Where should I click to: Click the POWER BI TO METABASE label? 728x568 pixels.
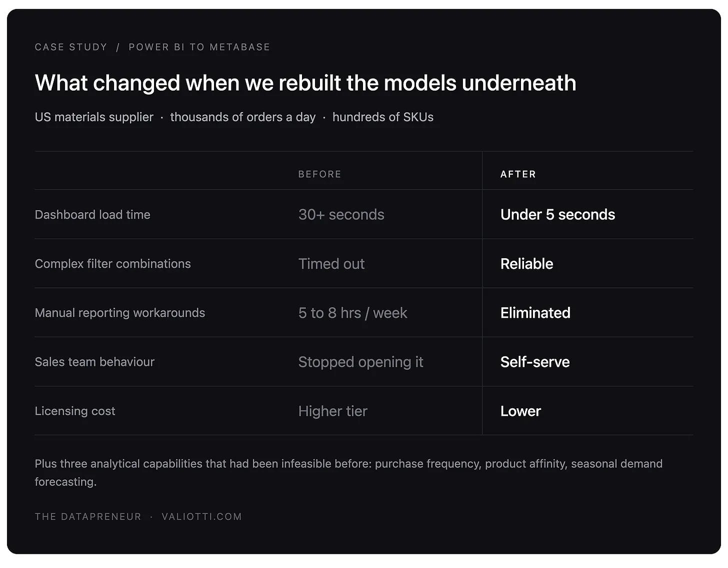click(199, 47)
